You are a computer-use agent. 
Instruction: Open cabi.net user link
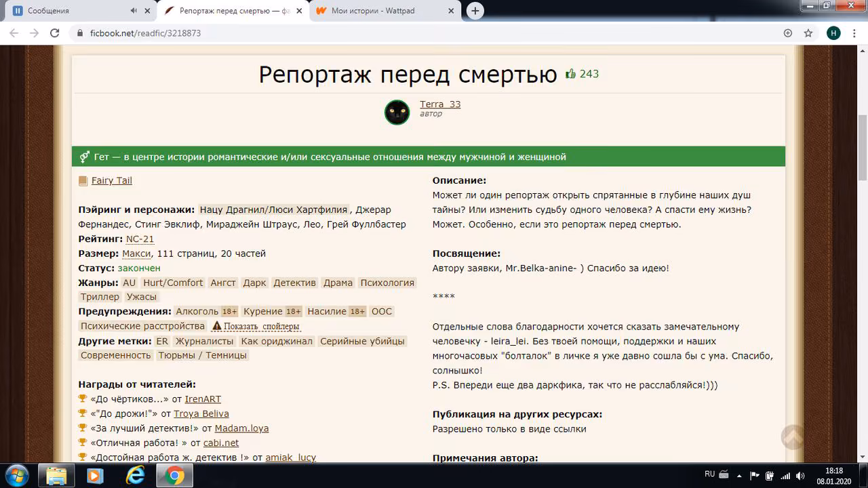(x=221, y=443)
